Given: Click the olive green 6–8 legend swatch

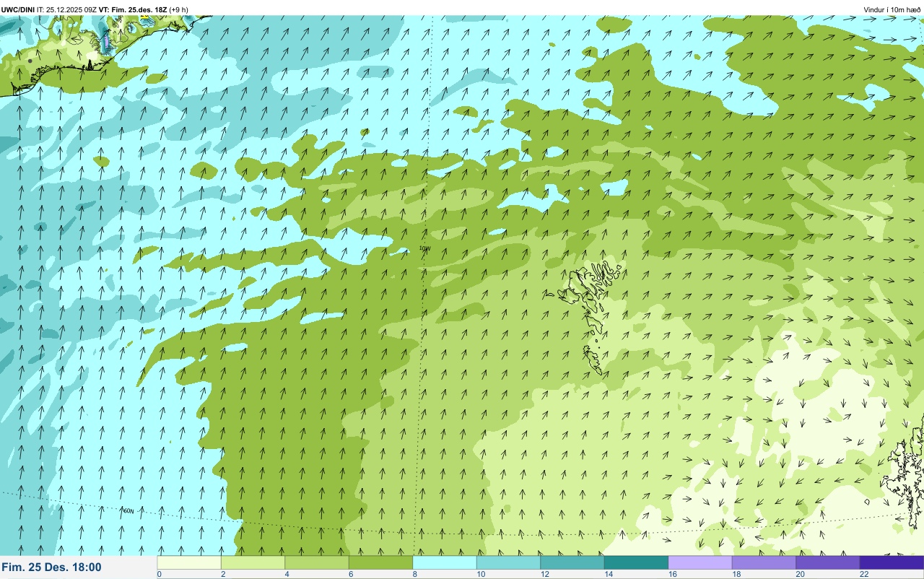Looking at the screenshot, I should (380, 562).
